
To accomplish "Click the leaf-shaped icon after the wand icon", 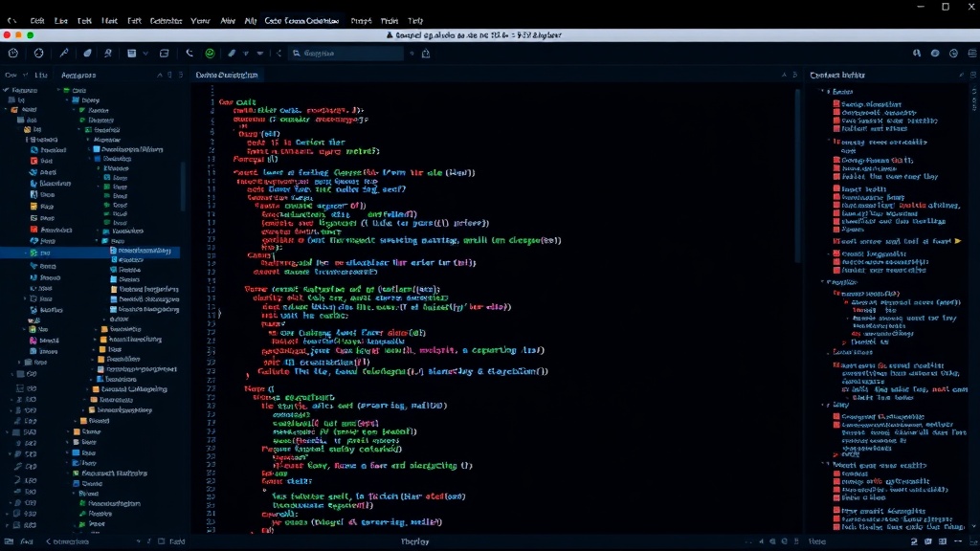I will (87, 54).
